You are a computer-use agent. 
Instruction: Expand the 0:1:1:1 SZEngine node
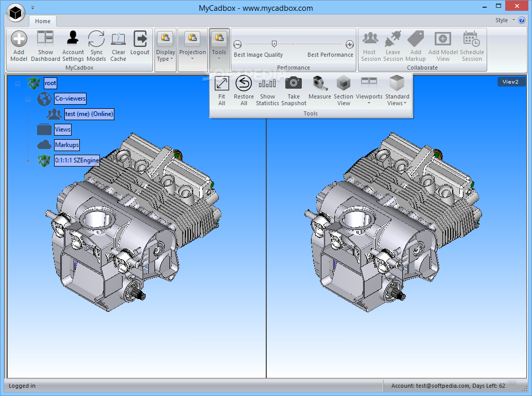28,161
